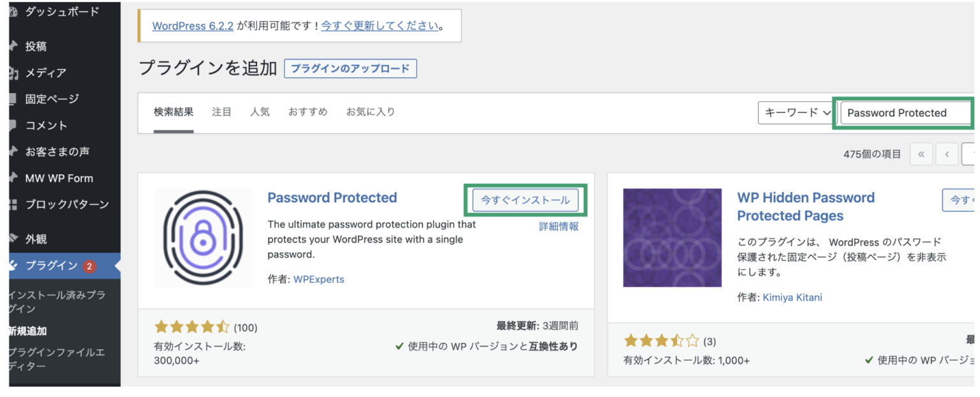980x397 pixels.
Task: Click the 今すぐ更新してください update link
Action: pos(379,26)
